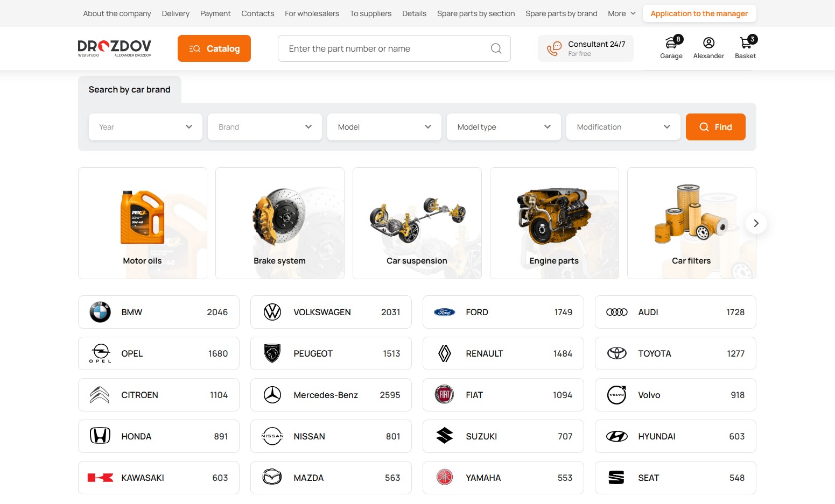The image size is (835, 504).
Task: Click the Alexander profile icon
Action: 708,43
